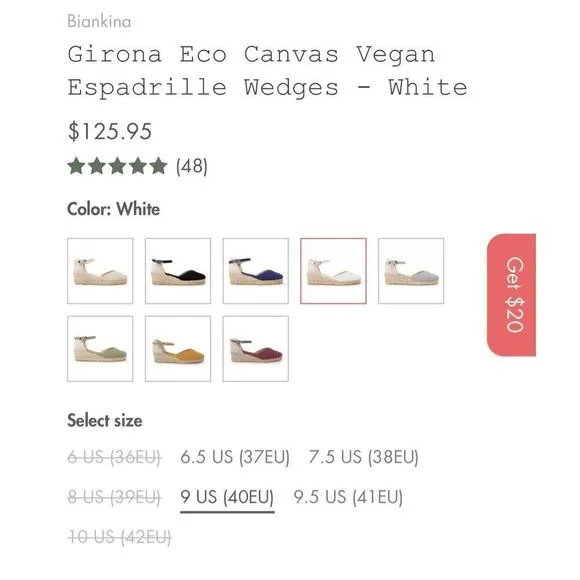Pick size 9.5 US (41EU)
580x580 pixels.
[348, 497]
